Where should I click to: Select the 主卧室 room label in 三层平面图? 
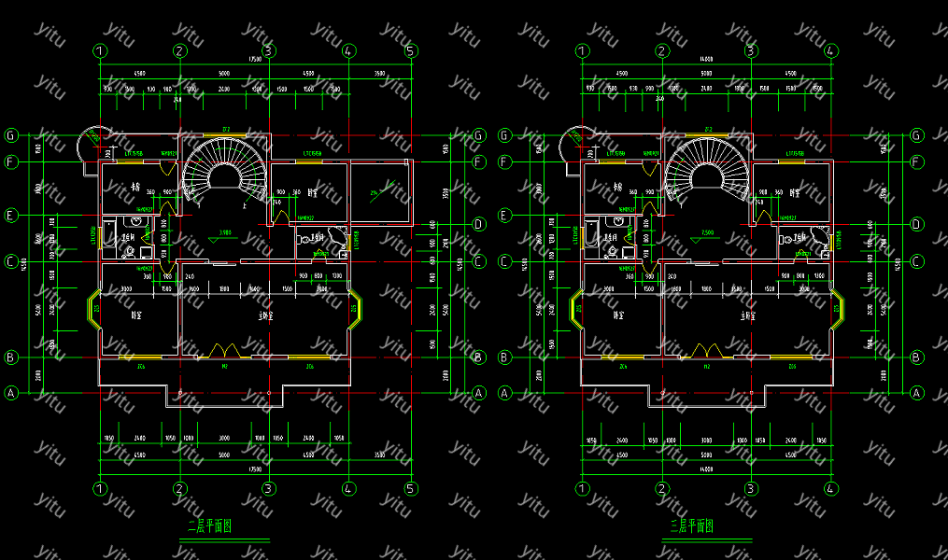coord(747,315)
